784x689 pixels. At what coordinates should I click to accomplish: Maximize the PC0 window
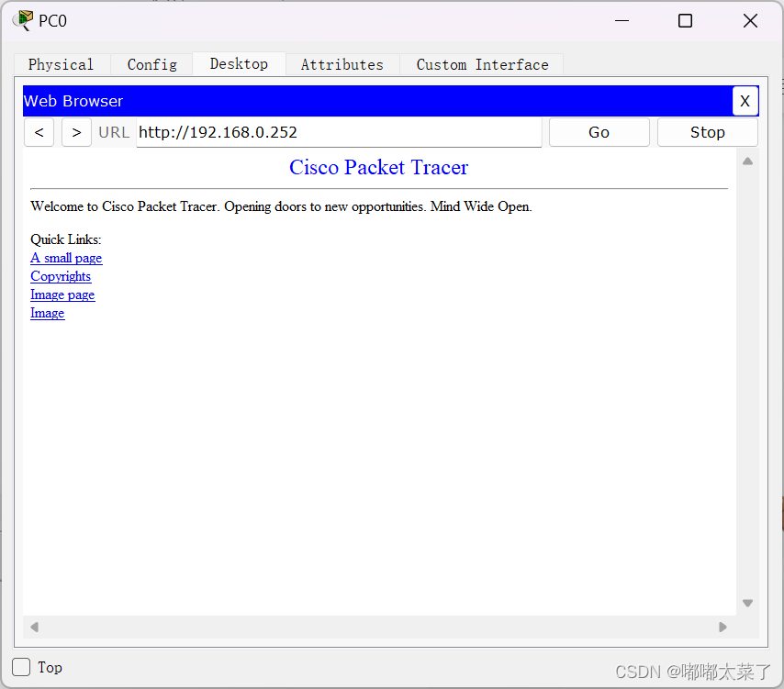pos(685,20)
